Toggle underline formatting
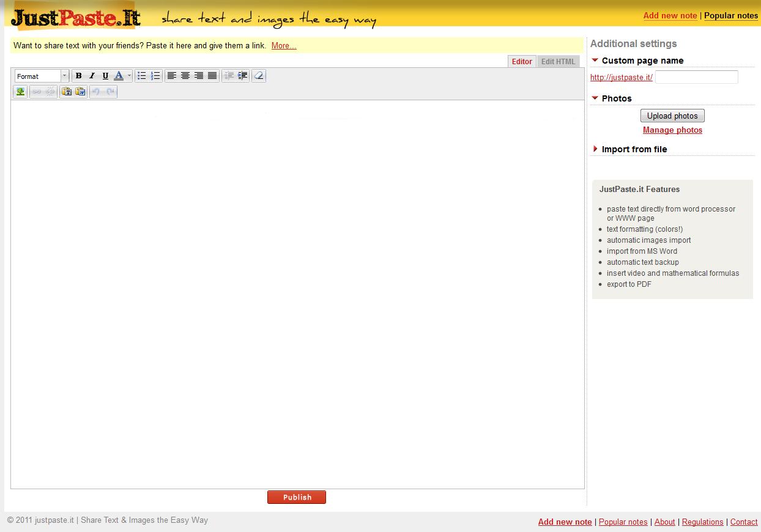The image size is (761, 532). click(105, 75)
